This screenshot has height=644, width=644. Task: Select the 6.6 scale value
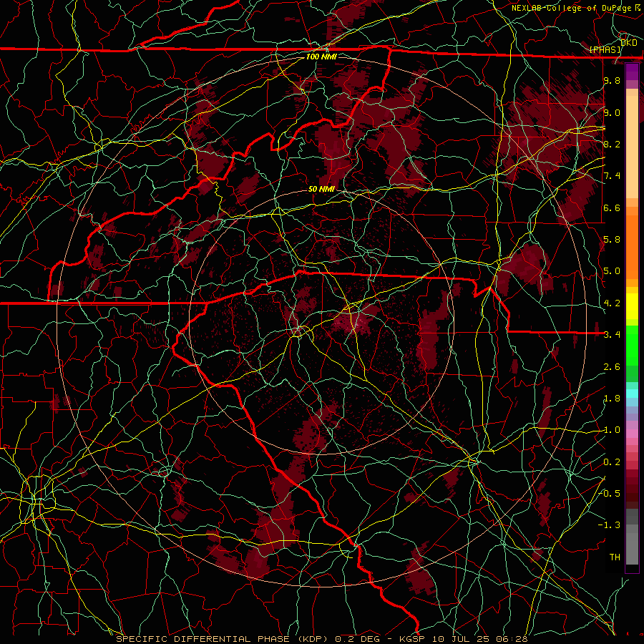click(612, 208)
